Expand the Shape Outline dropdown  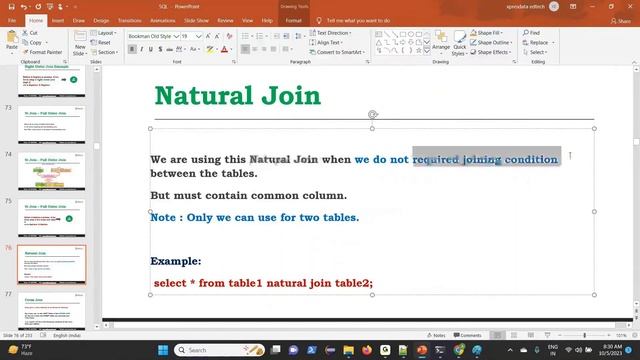491,42
